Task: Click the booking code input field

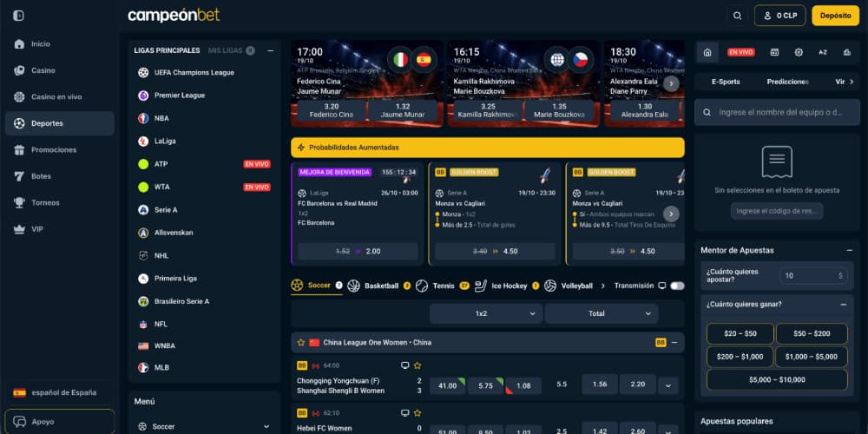Action: (777, 211)
